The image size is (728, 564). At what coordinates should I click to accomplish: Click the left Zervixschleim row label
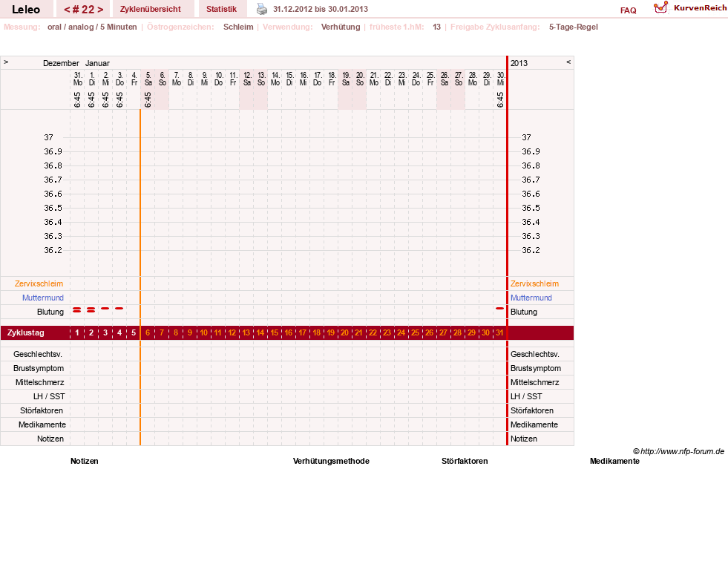39,283
